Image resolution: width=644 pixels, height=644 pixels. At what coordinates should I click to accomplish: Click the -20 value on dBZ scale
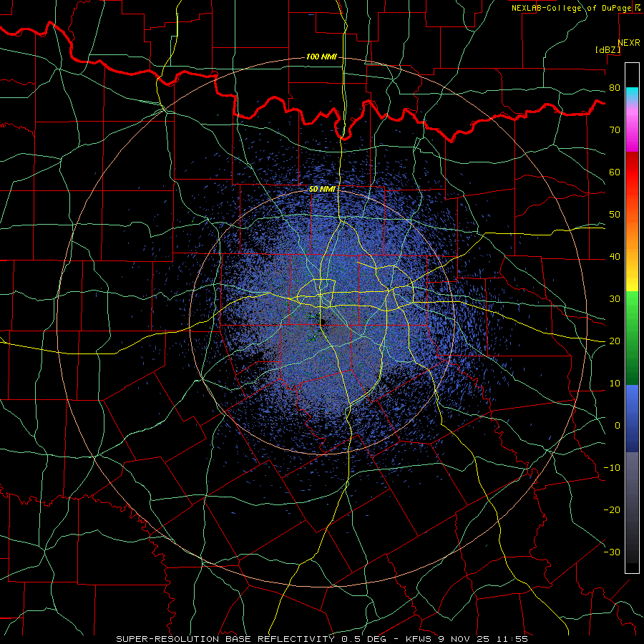pos(612,510)
